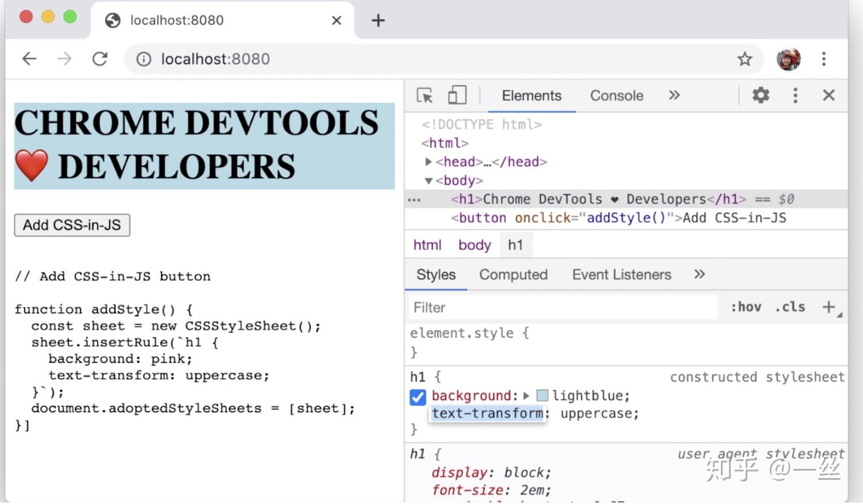Viewport: 863px width, 504px height.
Task: Click the Filter styles input field
Action: pyautogui.click(x=564, y=308)
